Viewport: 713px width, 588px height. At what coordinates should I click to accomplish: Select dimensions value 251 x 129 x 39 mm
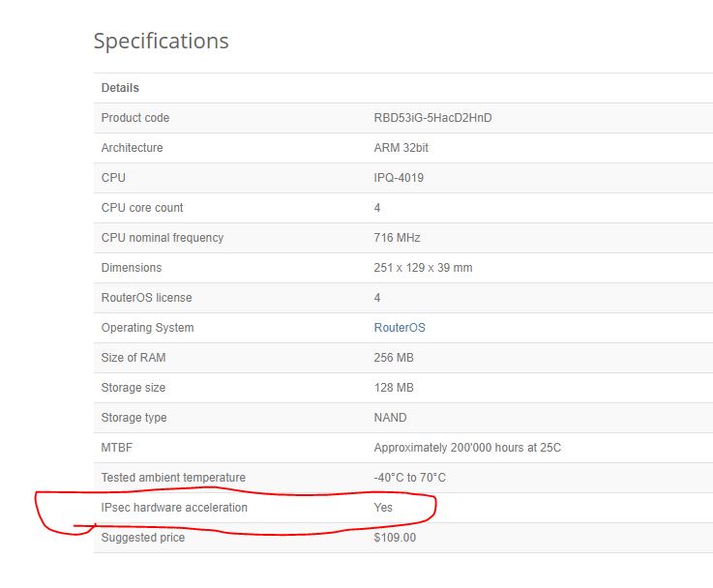point(423,268)
